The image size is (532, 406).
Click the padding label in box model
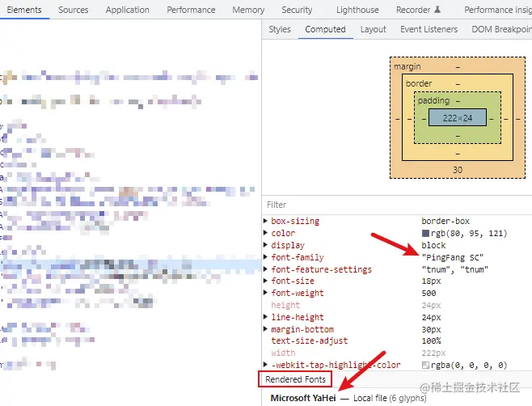(x=433, y=100)
